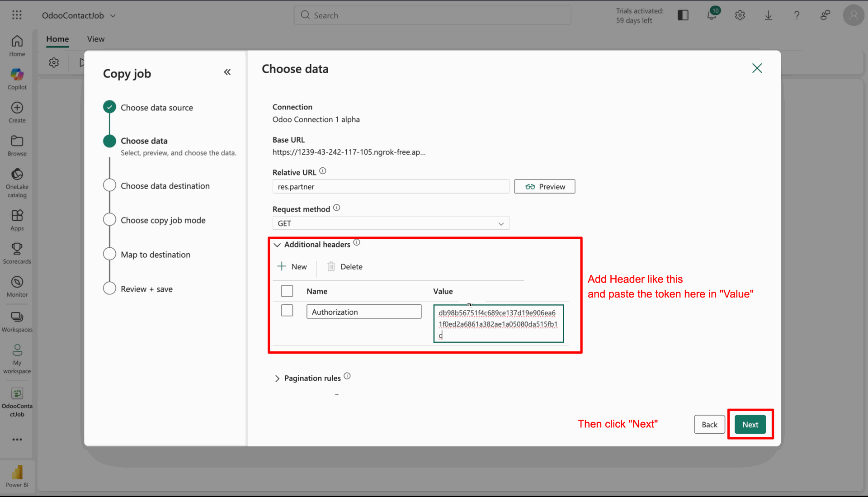Click the Preview button
The image size is (868, 497).
[x=544, y=187]
